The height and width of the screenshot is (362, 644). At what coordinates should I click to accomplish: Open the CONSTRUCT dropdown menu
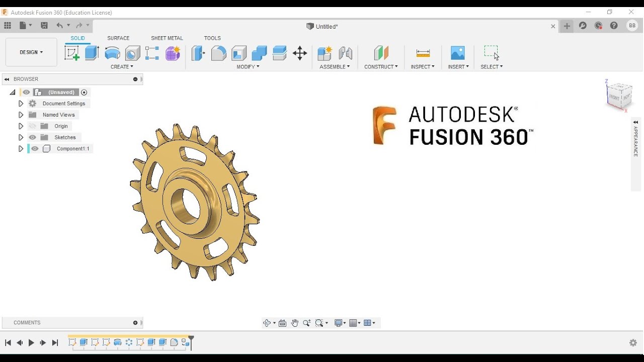[381, 66]
